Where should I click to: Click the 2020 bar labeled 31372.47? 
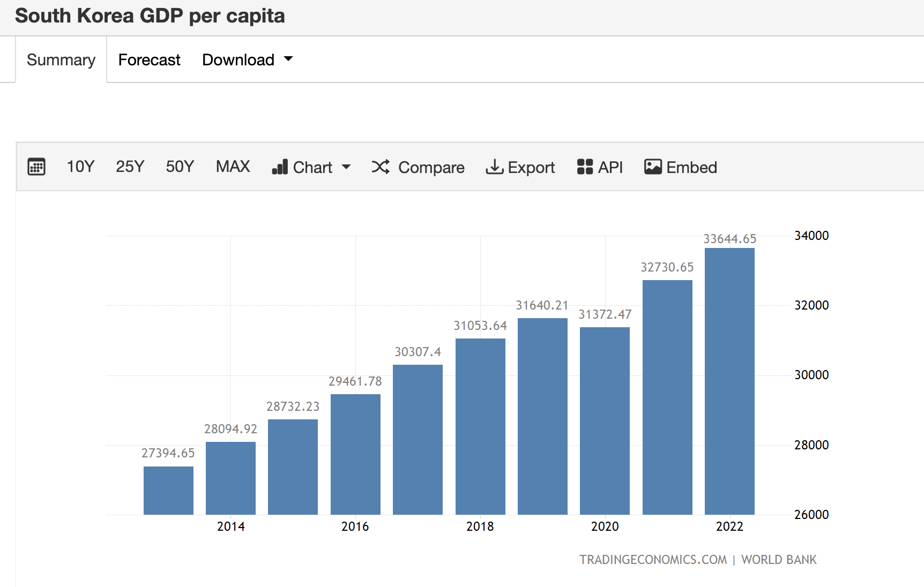[605, 421]
